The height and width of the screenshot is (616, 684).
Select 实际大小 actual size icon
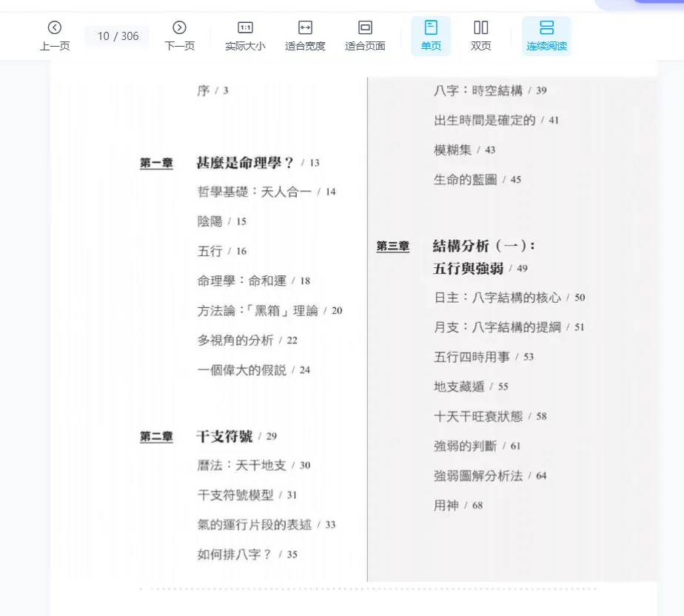[x=245, y=28]
